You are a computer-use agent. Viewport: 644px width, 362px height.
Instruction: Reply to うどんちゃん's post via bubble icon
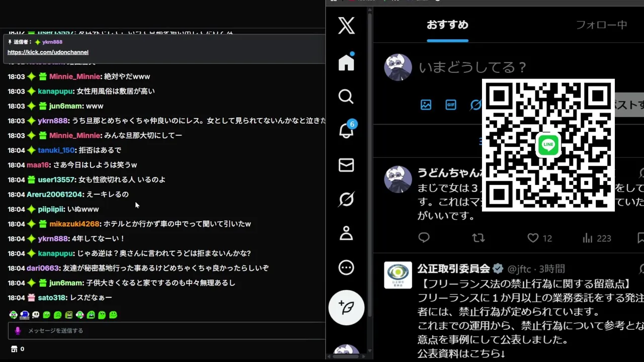coord(424,238)
